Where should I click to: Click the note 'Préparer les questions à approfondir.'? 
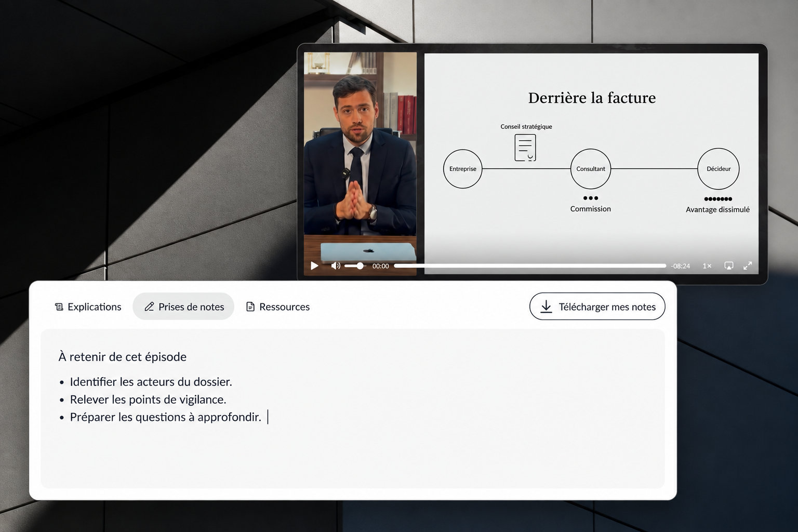[x=166, y=417]
